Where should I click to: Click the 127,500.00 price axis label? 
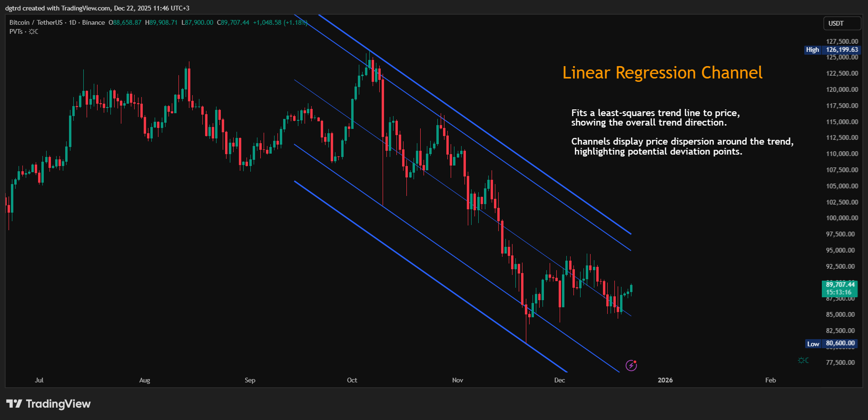click(x=842, y=41)
